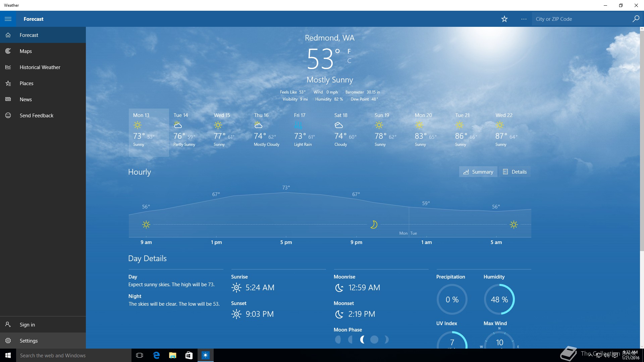
Task: Click Search the web and Windows box
Action: pos(74,355)
